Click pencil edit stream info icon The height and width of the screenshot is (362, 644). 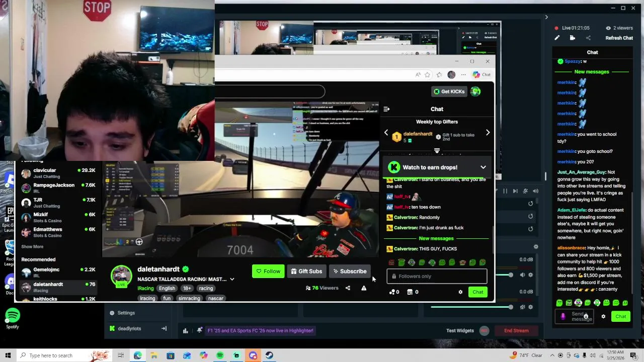coord(557,38)
